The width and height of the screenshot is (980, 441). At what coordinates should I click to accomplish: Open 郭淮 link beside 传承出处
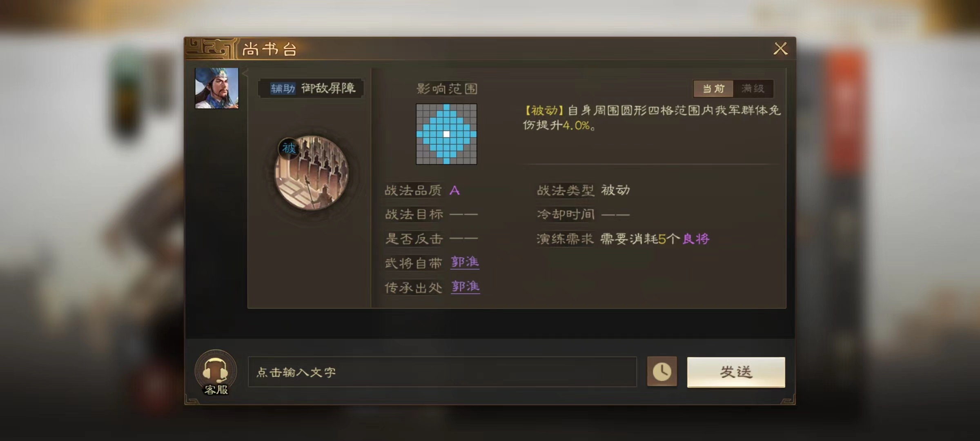[x=465, y=287]
